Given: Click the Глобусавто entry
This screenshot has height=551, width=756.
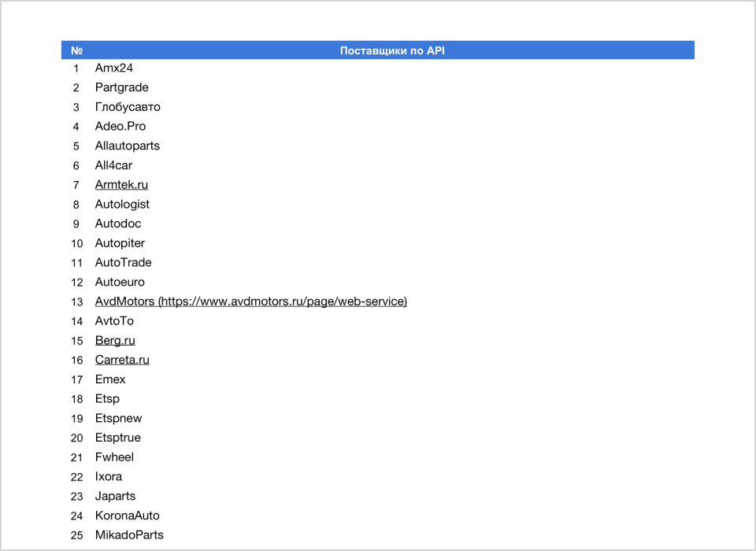Looking at the screenshot, I should tap(128, 107).
